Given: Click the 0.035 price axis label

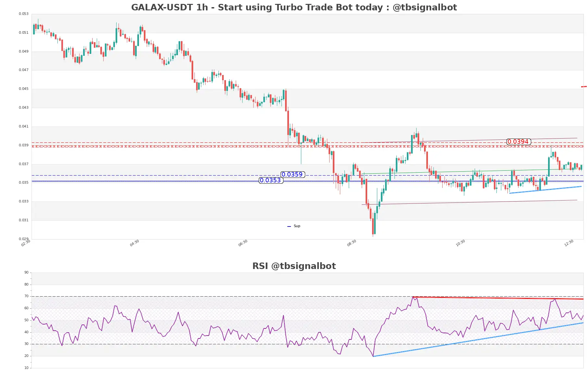Looking at the screenshot, I should [24, 183].
